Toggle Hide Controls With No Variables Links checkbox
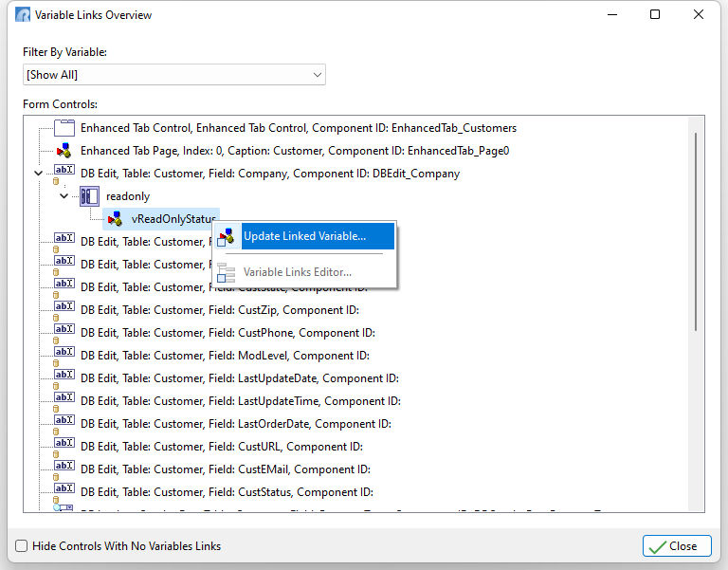This screenshot has width=728, height=570. [x=22, y=546]
